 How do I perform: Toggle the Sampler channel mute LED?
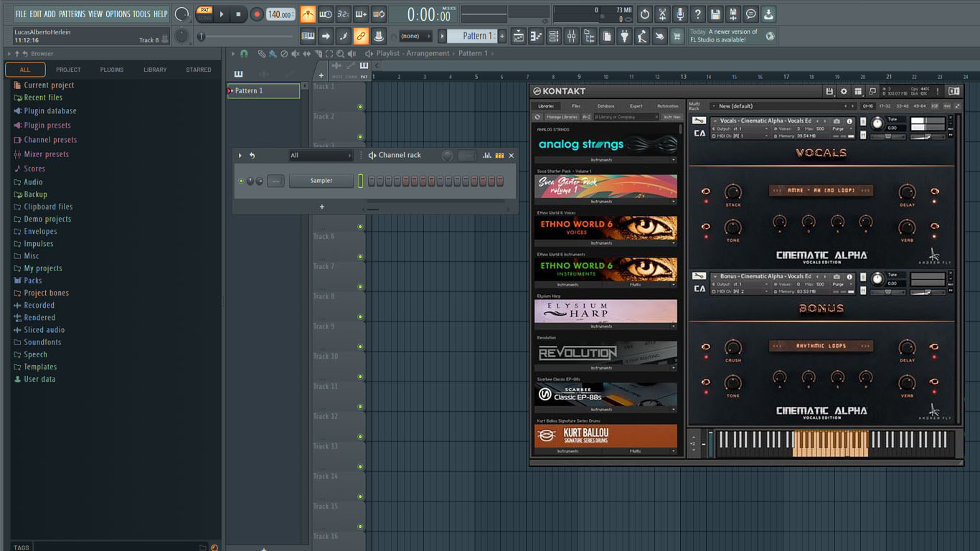coord(241,181)
